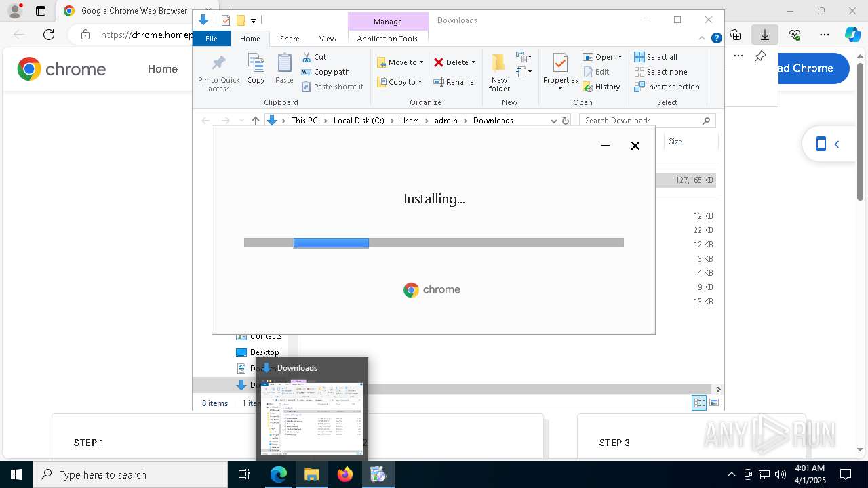Open File Explorer taskbar icon
This screenshot has height=488, width=868.
(x=312, y=474)
